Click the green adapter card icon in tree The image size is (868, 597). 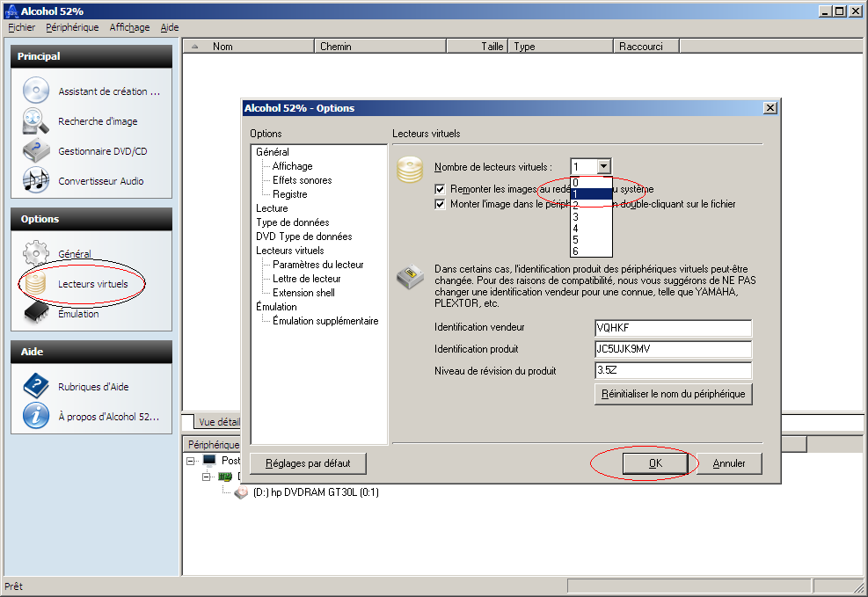(x=225, y=477)
